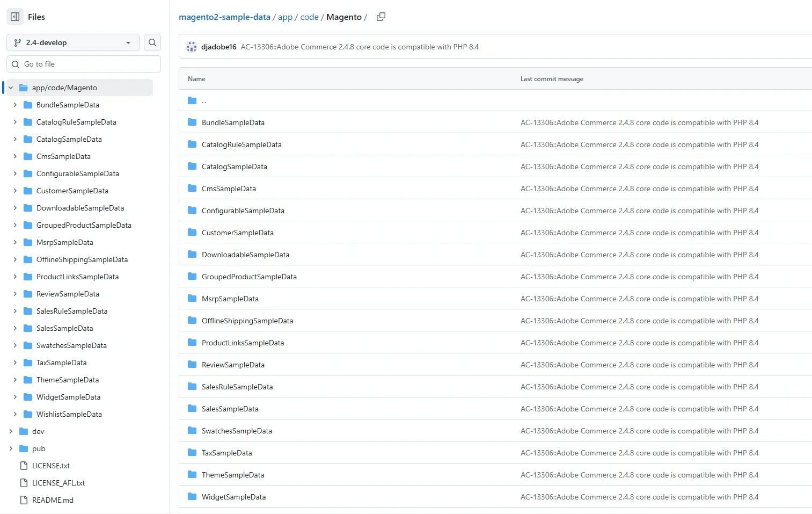Click the Go to file search box
This screenshot has width=812, height=514.
(83, 64)
